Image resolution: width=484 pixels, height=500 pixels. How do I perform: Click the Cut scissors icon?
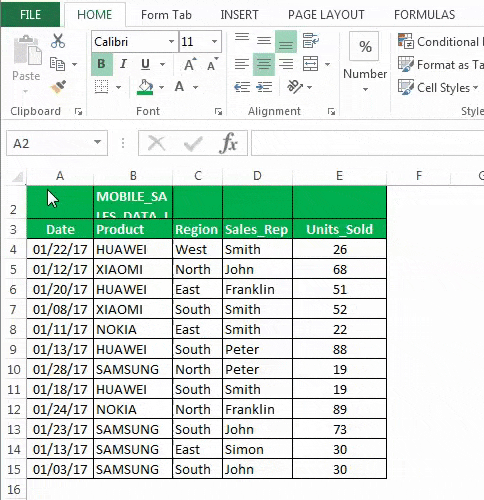(58, 41)
